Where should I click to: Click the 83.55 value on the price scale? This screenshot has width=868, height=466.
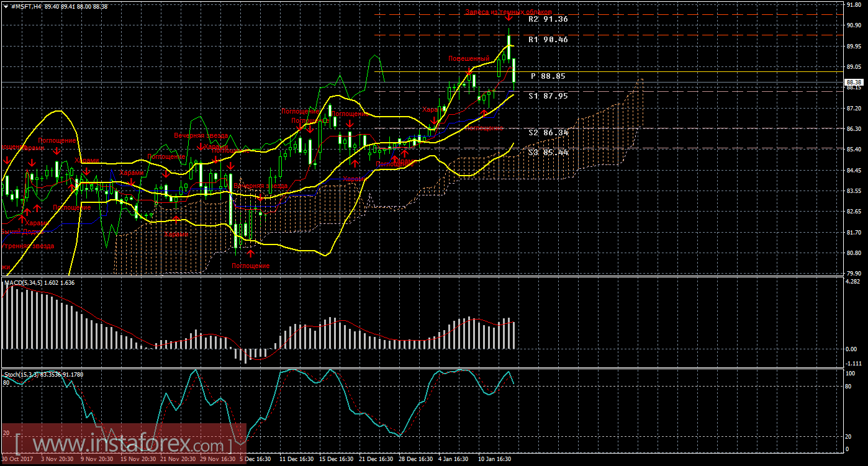point(854,190)
